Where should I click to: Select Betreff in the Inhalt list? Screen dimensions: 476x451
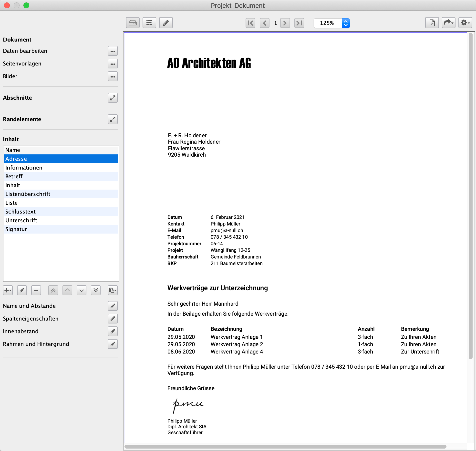pyautogui.click(x=61, y=176)
